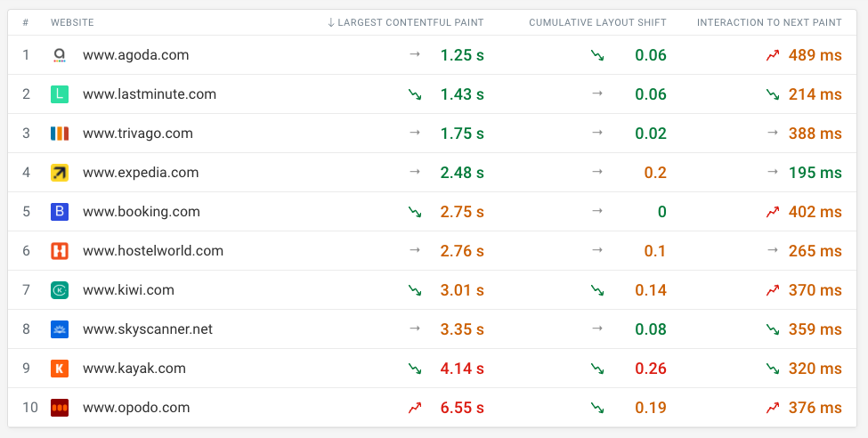Click the 265 ms interaction value
Screen dimensions: 868x438
coord(815,251)
